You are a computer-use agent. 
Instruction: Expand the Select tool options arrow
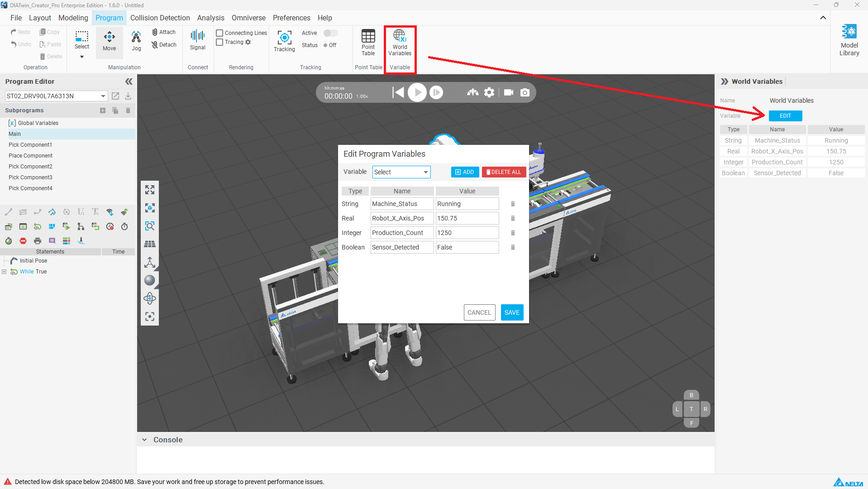[82, 57]
